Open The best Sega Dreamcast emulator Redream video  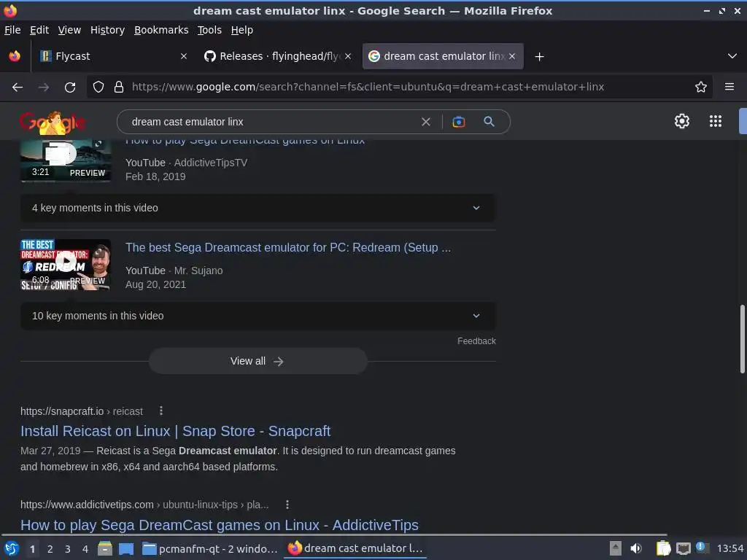(x=287, y=248)
